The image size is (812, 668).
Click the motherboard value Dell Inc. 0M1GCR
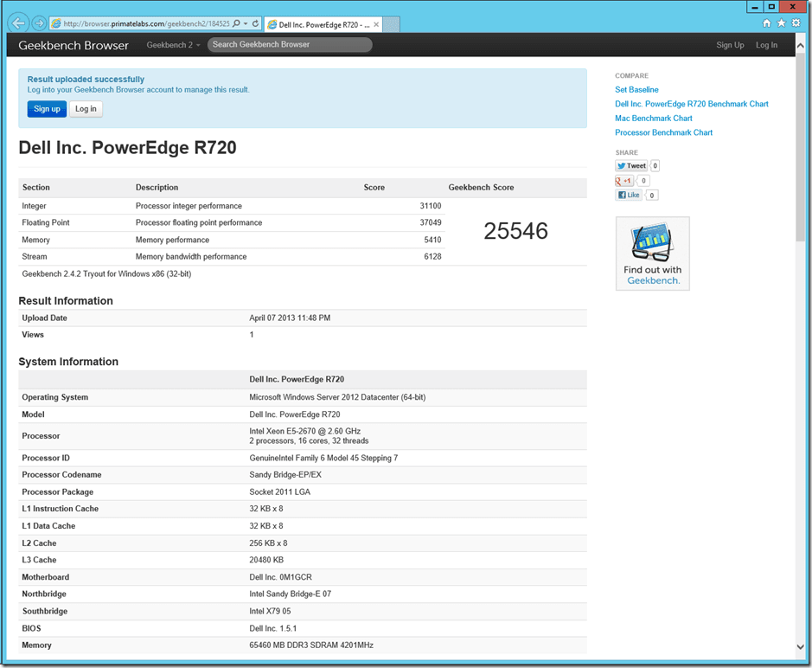click(280, 577)
